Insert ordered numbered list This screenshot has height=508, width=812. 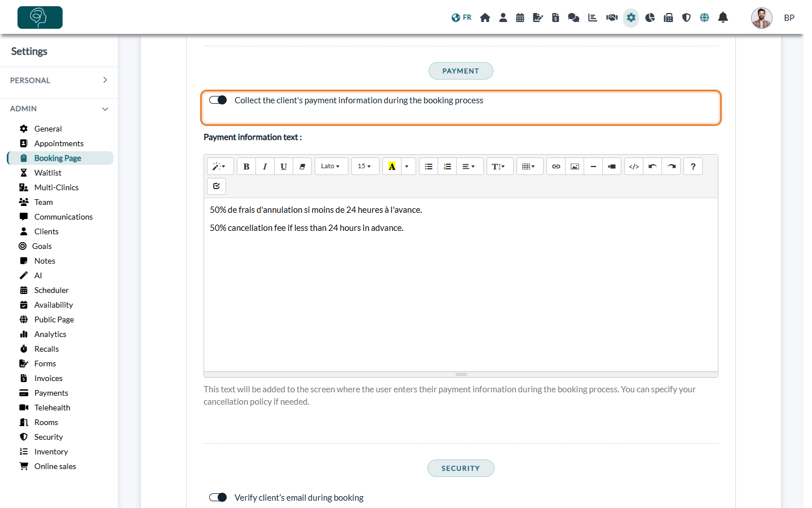[x=447, y=167]
